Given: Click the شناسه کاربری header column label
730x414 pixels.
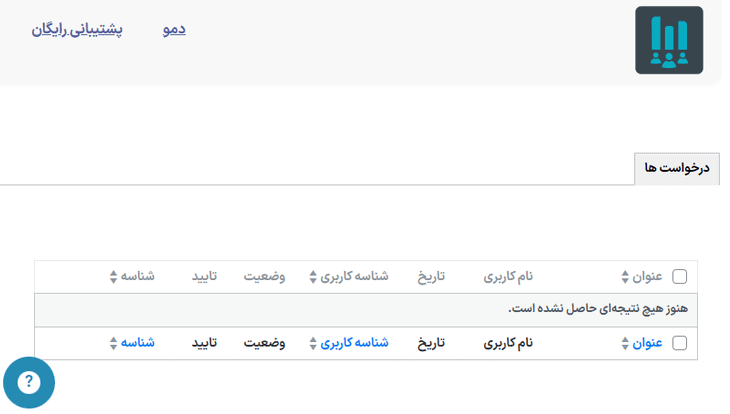Looking at the screenshot, I should tap(354, 277).
